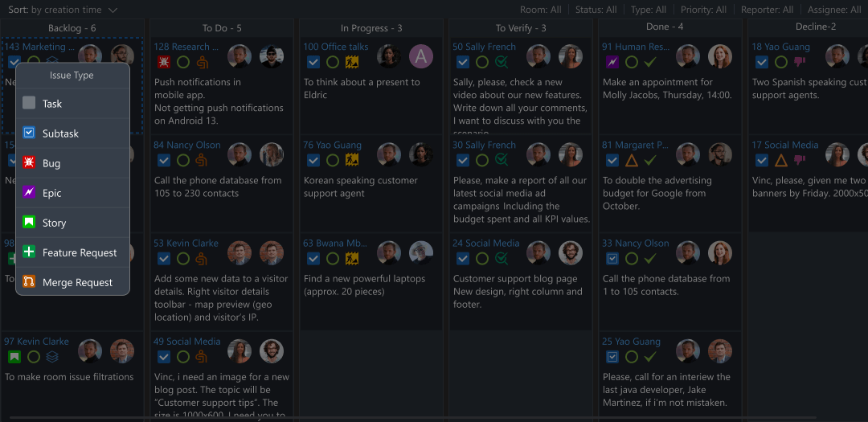The width and height of the screenshot is (868, 422).
Task: Click the epic type icon on issue 91
Action: 612,62
